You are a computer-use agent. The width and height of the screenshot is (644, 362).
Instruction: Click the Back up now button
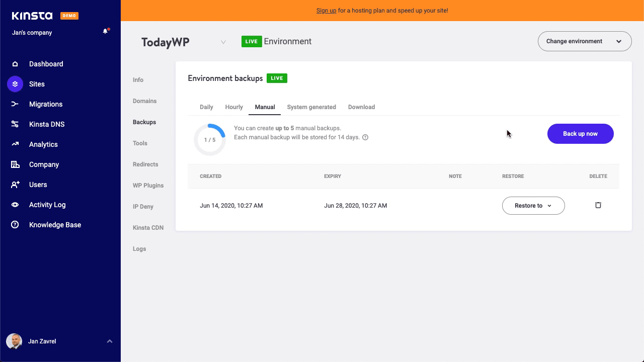[x=581, y=134]
